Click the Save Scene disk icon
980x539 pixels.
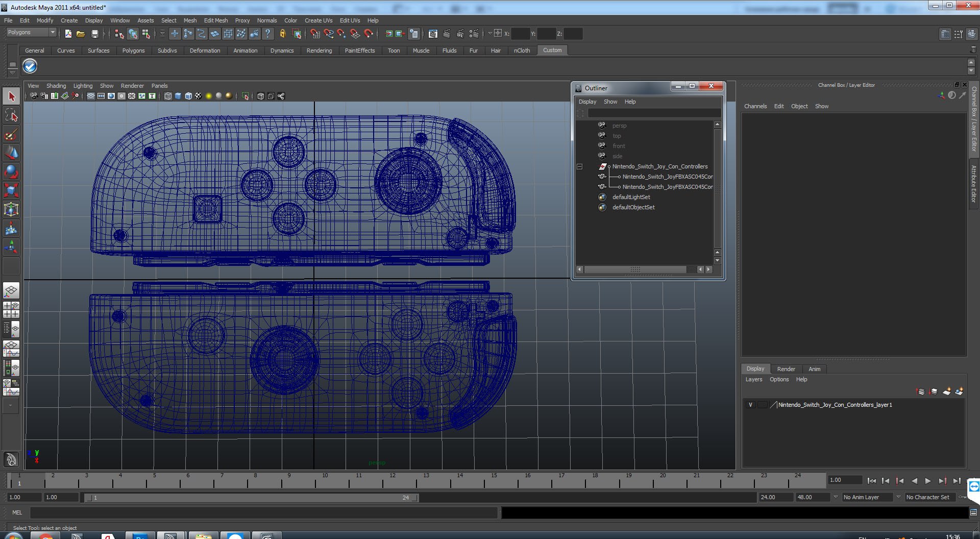point(94,34)
